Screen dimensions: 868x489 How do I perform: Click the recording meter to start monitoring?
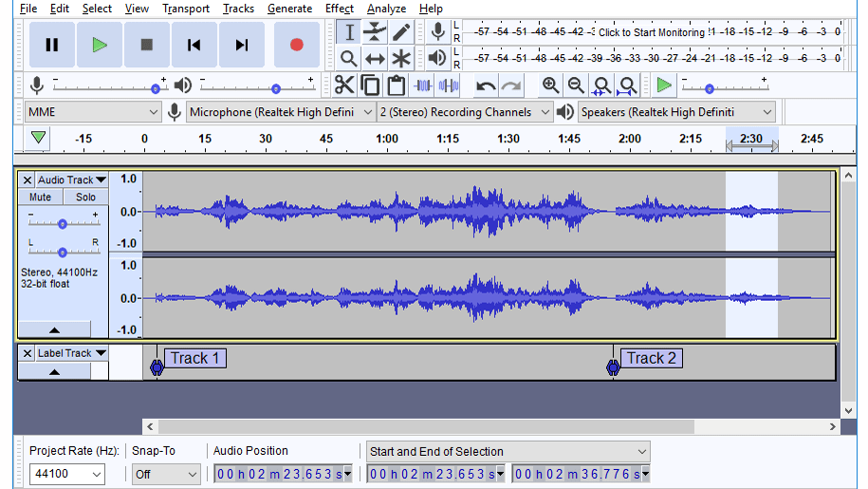pyautogui.click(x=651, y=32)
